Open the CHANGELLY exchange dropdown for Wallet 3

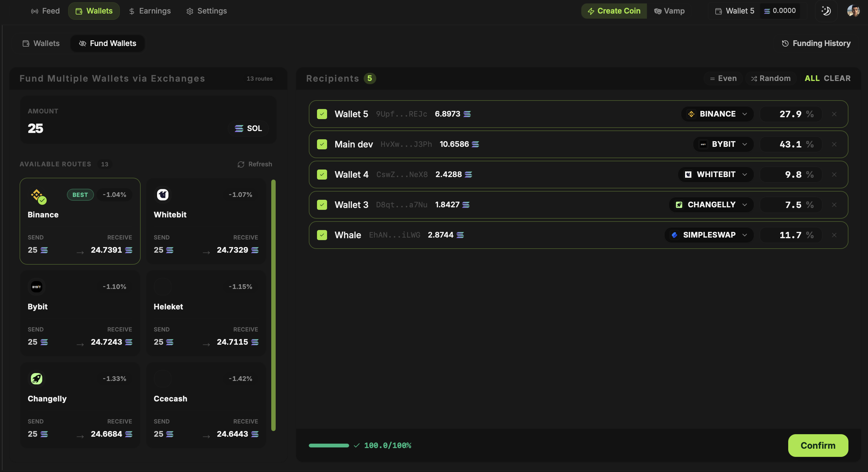pos(711,205)
